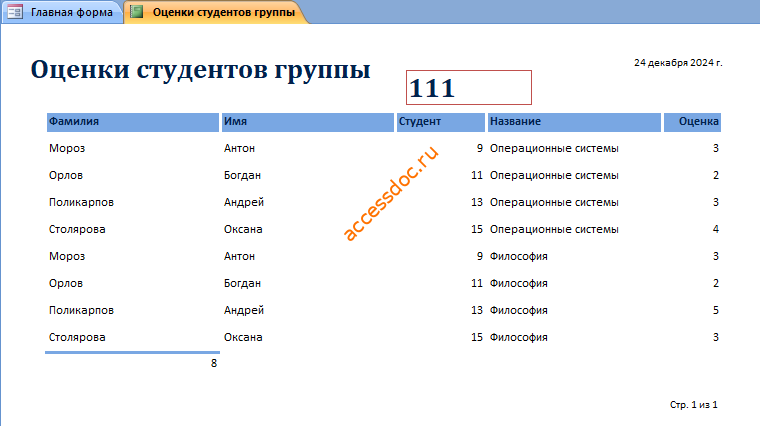Click Операционные системы in Орлов row

(x=554, y=175)
